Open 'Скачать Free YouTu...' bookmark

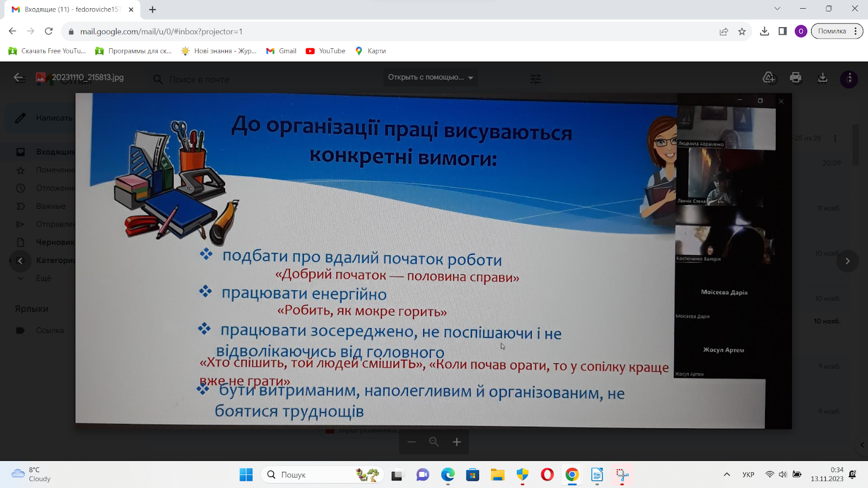pos(47,51)
